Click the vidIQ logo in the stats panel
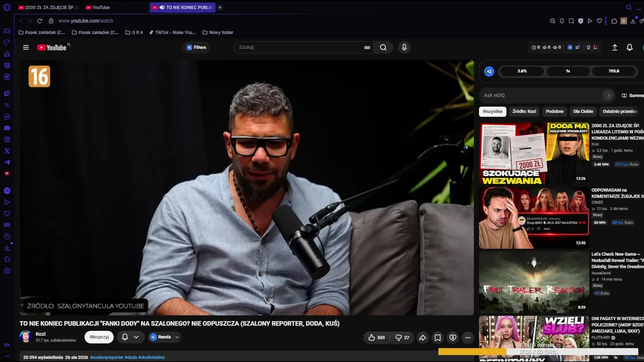The image size is (644, 362). point(489,71)
